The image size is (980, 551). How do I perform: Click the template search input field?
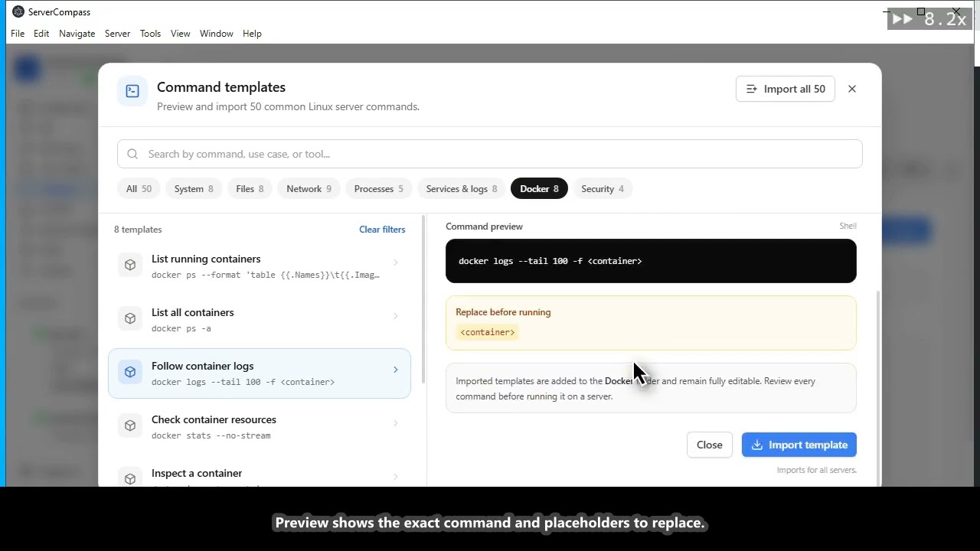(490, 154)
